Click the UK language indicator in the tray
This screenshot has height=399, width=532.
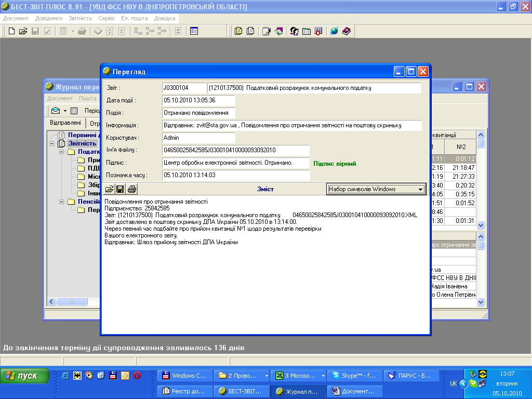[453, 383]
